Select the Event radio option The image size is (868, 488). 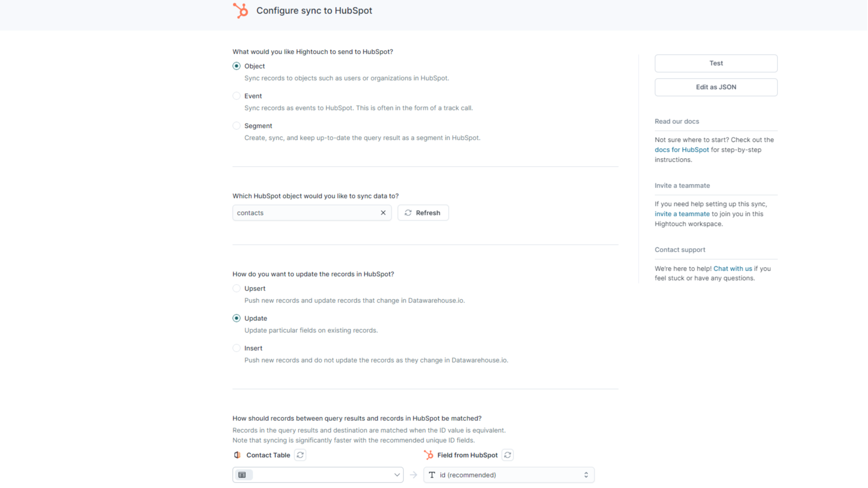pyautogui.click(x=237, y=96)
